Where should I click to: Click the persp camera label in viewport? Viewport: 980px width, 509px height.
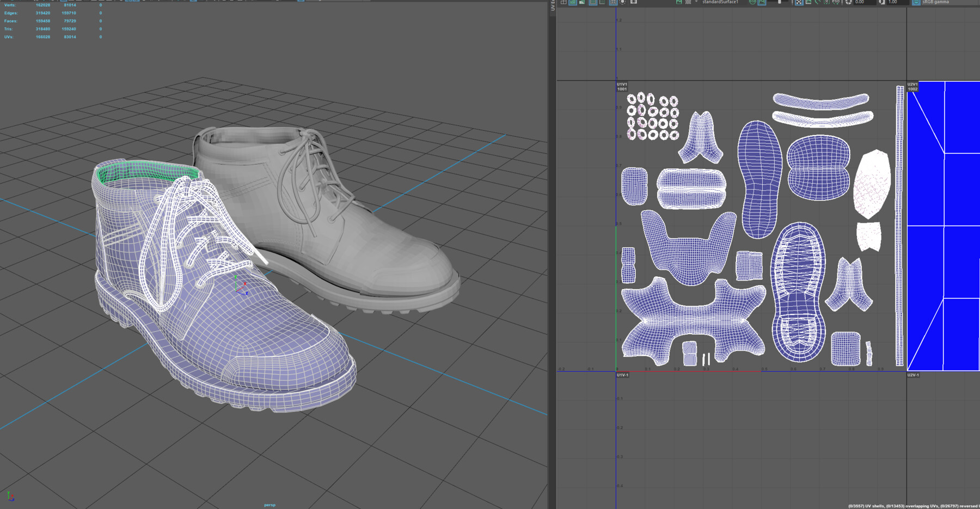click(269, 505)
